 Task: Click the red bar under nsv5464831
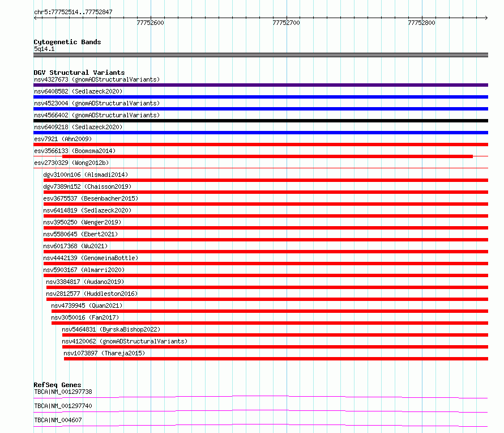coord(275,335)
